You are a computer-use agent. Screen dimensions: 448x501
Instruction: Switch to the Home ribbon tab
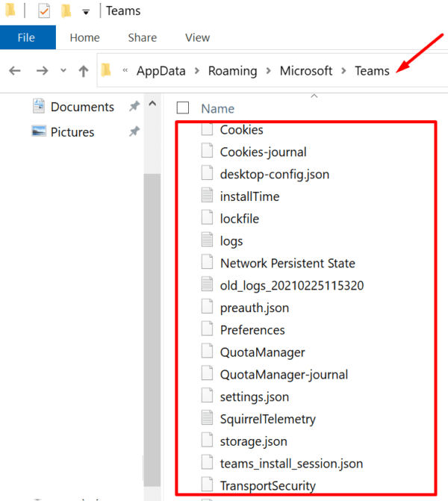tap(84, 37)
